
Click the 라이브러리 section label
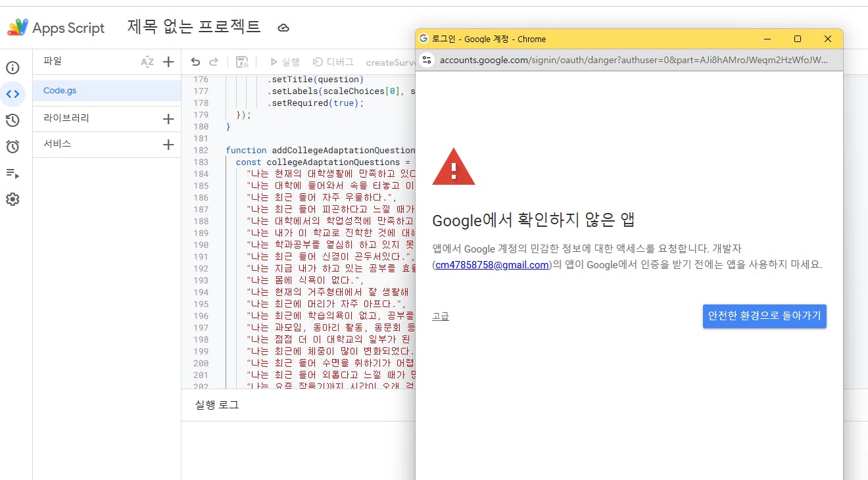(66, 118)
